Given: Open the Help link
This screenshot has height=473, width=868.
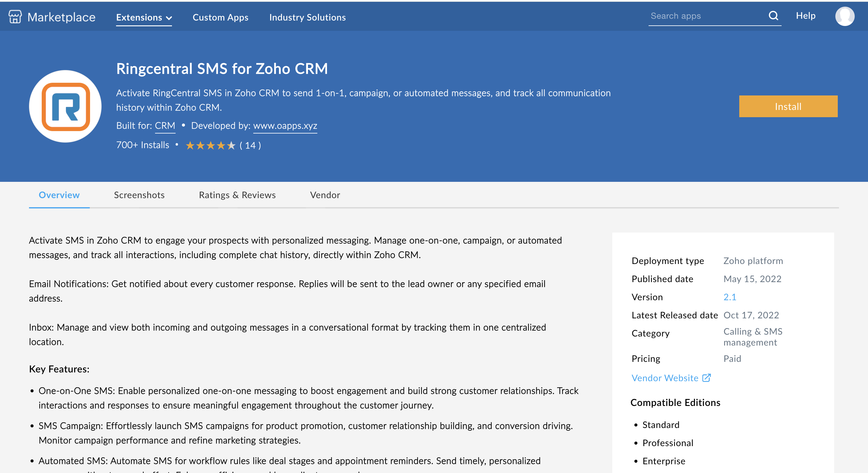Looking at the screenshot, I should click(x=806, y=15).
